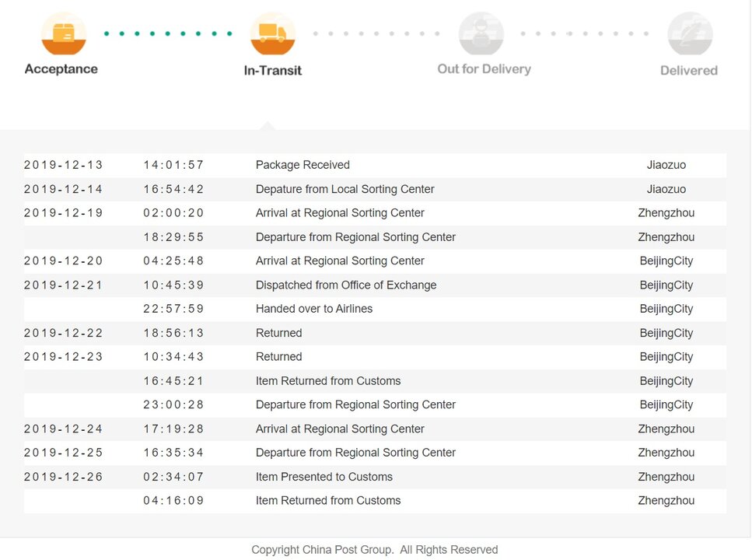Click date 2019-12-25
This screenshot has height=560, width=752.
[x=63, y=453]
